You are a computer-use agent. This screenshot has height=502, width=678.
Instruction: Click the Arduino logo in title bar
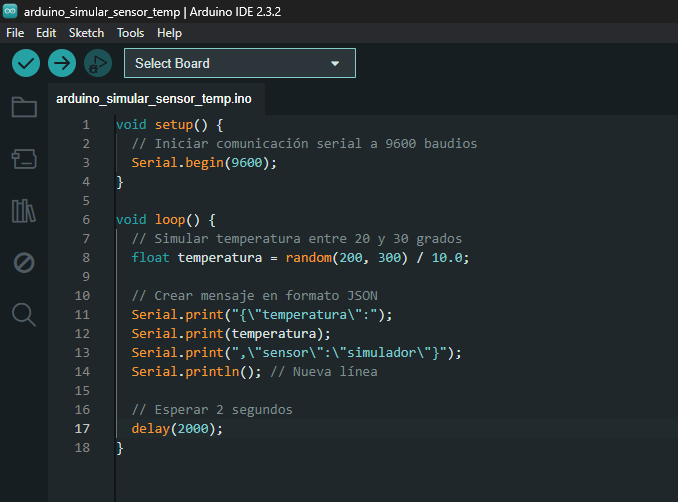11,11
